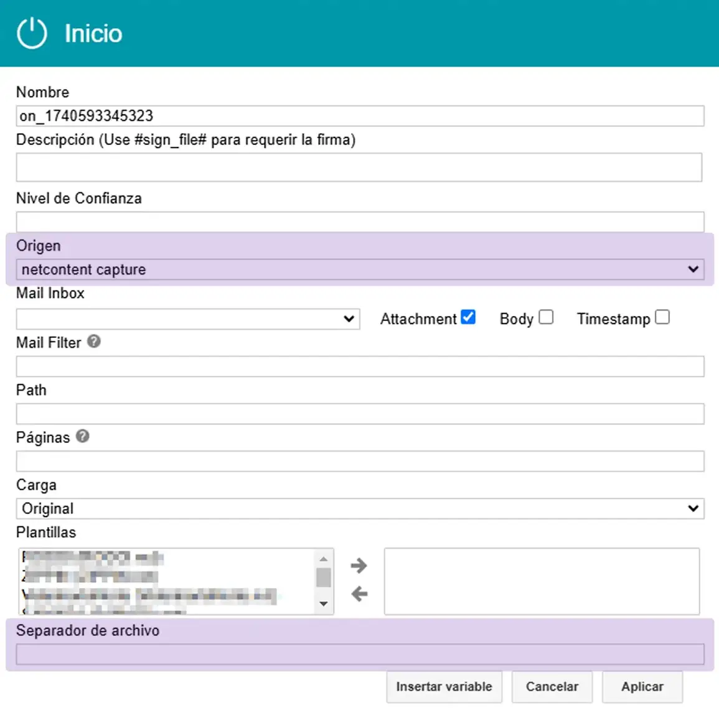The image size is (719, 728).
Task: Click the left arrow to remove selected template
Action: (x=359, y=594)
